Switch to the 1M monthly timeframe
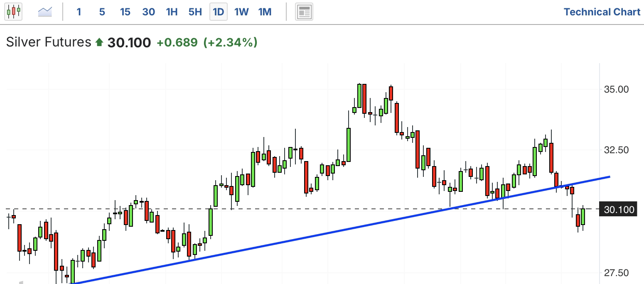Screen dimensions: 644x284 tap(265, 12)
